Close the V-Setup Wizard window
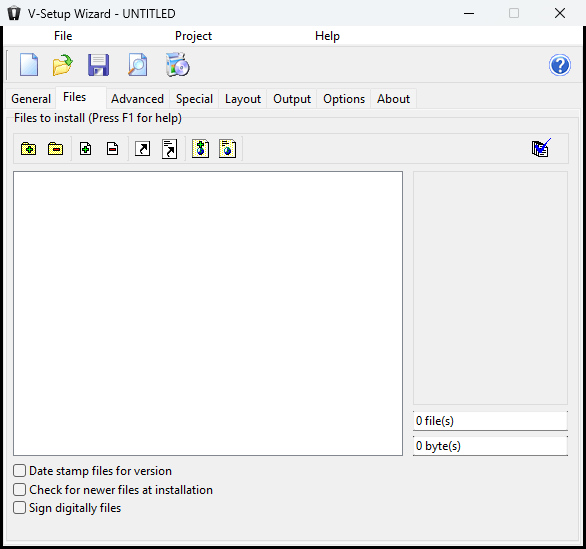Image resolution: width=586 pixels, height=549 pixels. 560,13
